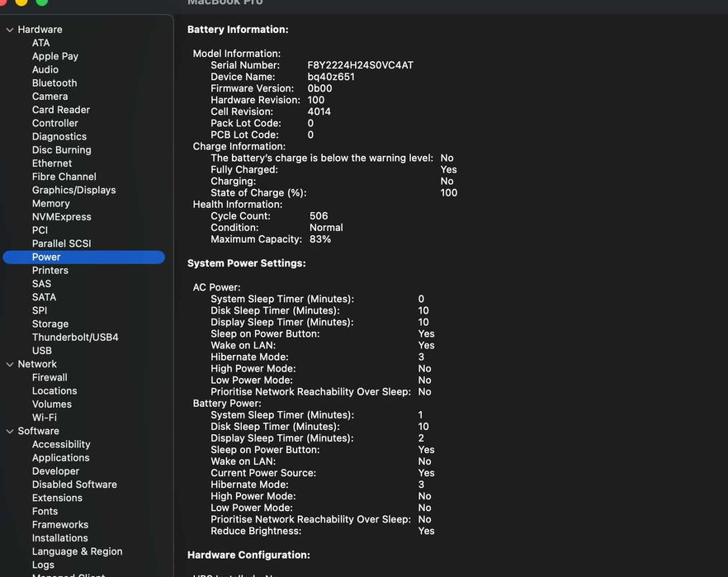Collapse the Hardware section chevron
The width and height of the screenshot is (728, 577).
coord(10,30)
